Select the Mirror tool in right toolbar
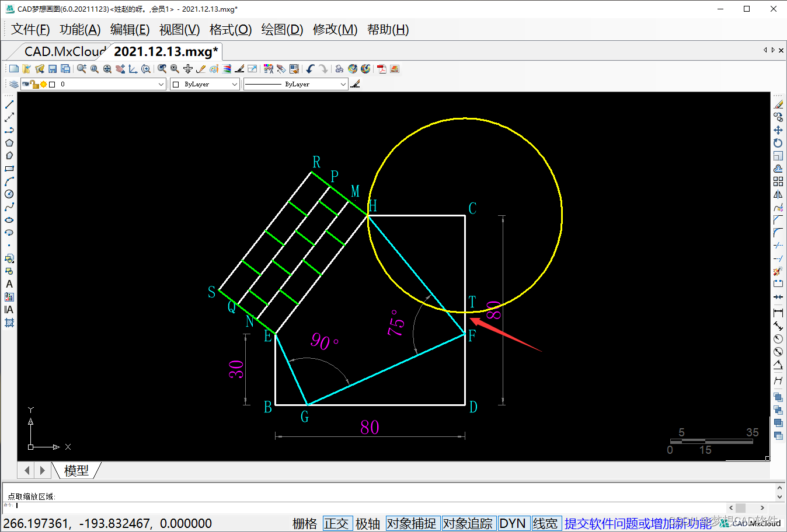 [778, 194]
